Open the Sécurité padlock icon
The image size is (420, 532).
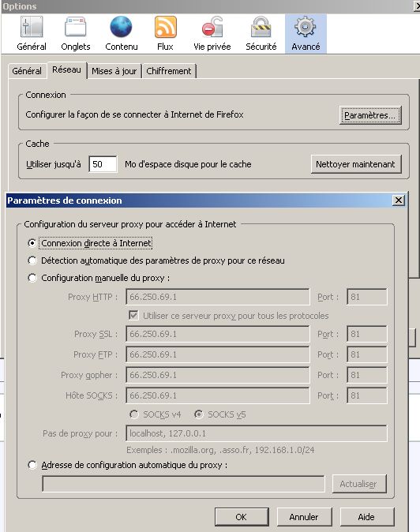(x=261, y=27)
